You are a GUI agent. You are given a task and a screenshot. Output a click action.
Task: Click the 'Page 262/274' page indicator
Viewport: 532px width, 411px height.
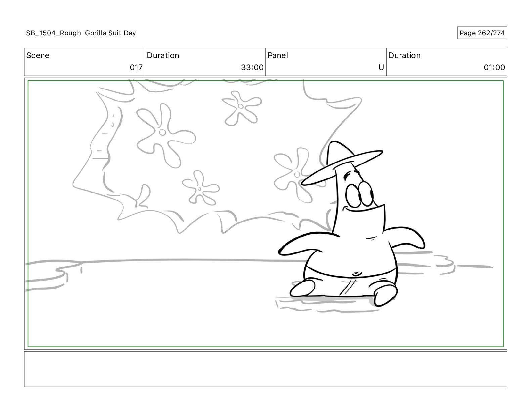point(482,33)
